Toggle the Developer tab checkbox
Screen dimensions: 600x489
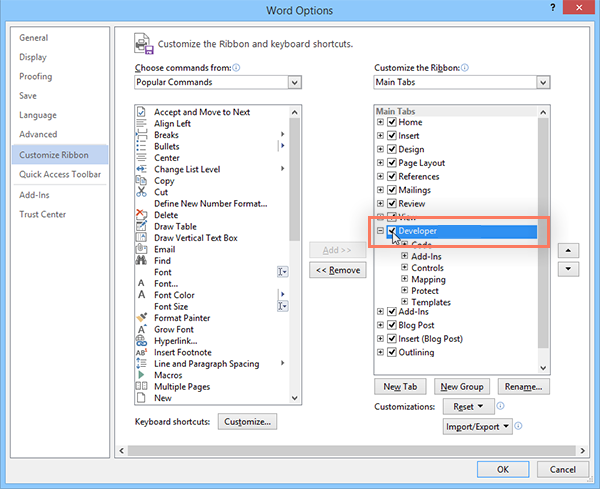(393, 232)
